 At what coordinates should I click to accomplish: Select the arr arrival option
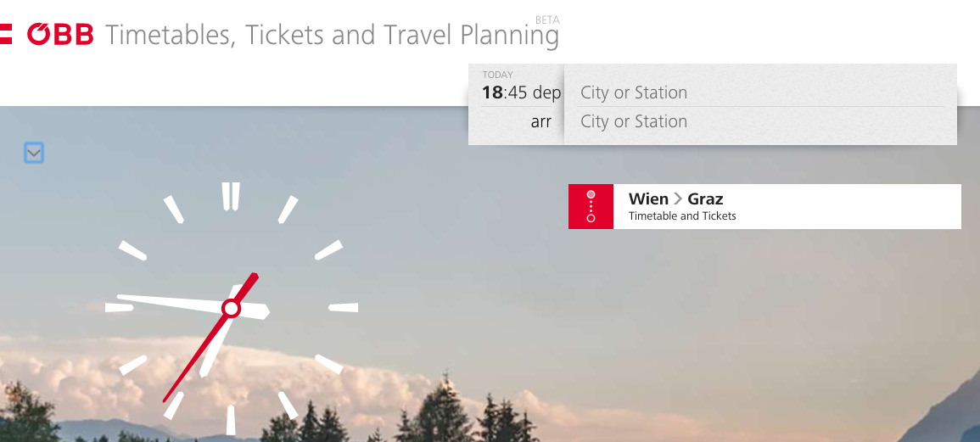[x=541, y=121]
